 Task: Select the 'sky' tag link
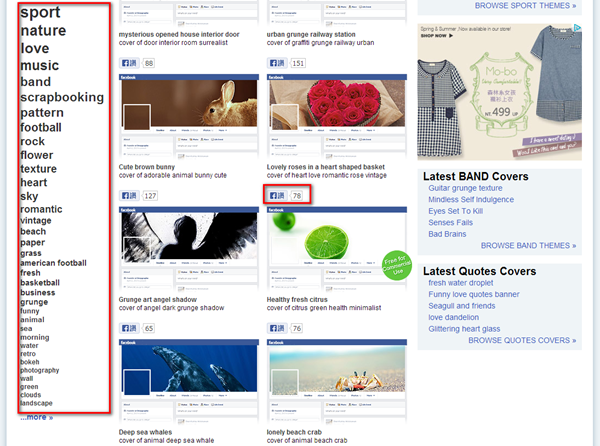[x=29, y=196]
